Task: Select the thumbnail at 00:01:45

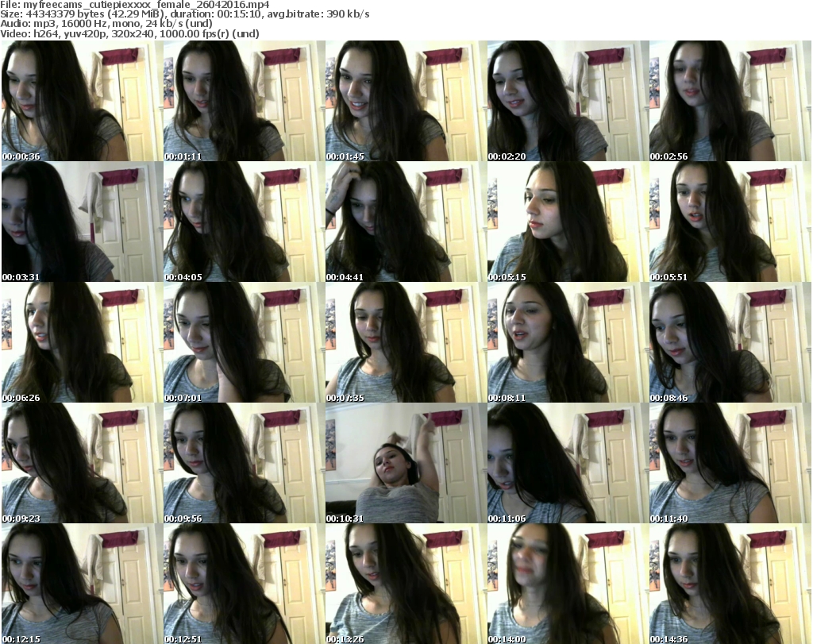Action: point(406,101)
